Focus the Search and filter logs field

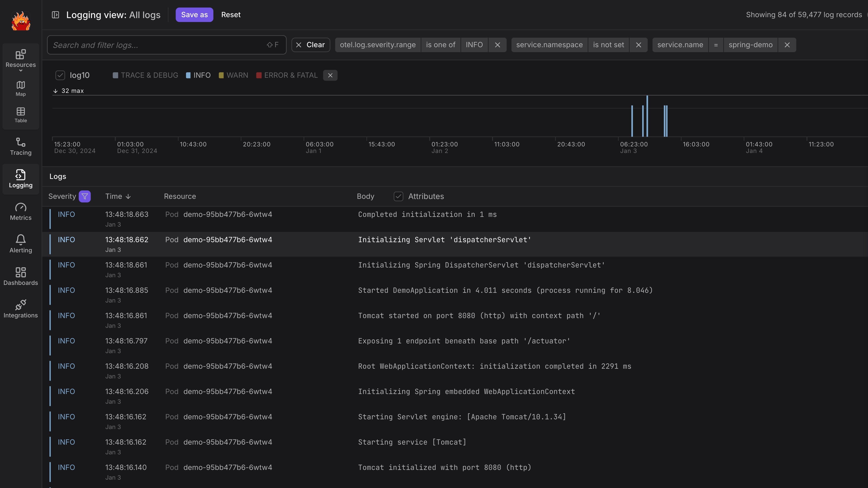coord(166,45)
